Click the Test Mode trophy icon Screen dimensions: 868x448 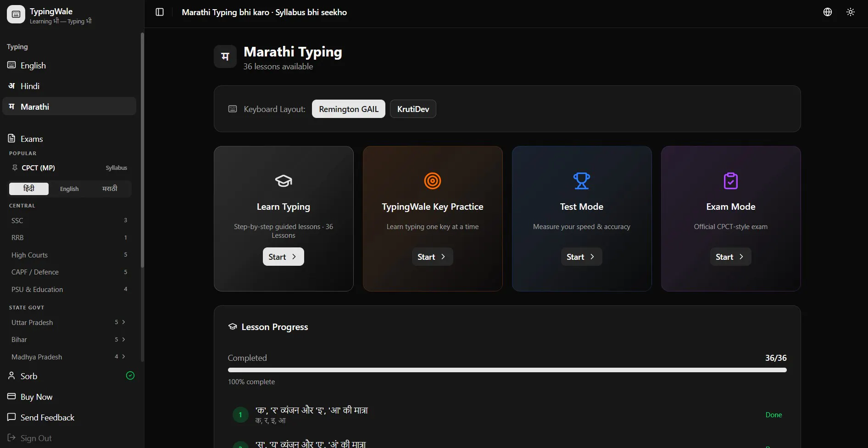582,181
